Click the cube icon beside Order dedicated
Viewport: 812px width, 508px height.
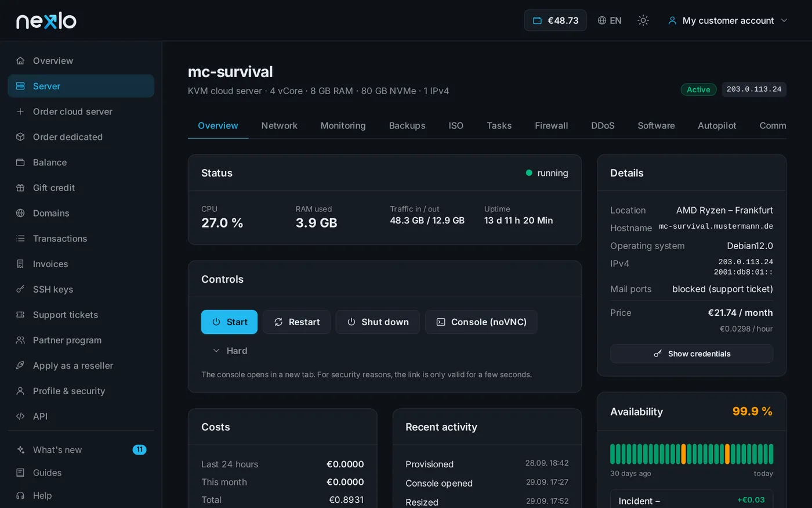click(20, 137)
